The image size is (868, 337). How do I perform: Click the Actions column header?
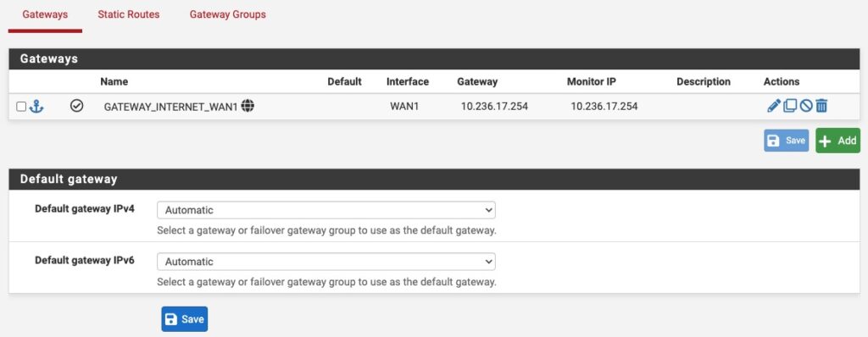click(x=781, y=81)
